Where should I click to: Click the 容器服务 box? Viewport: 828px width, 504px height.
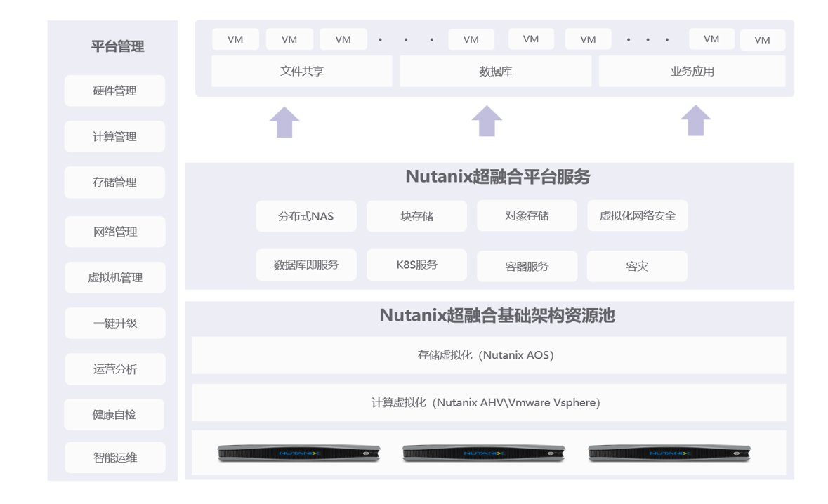(527, 266)
